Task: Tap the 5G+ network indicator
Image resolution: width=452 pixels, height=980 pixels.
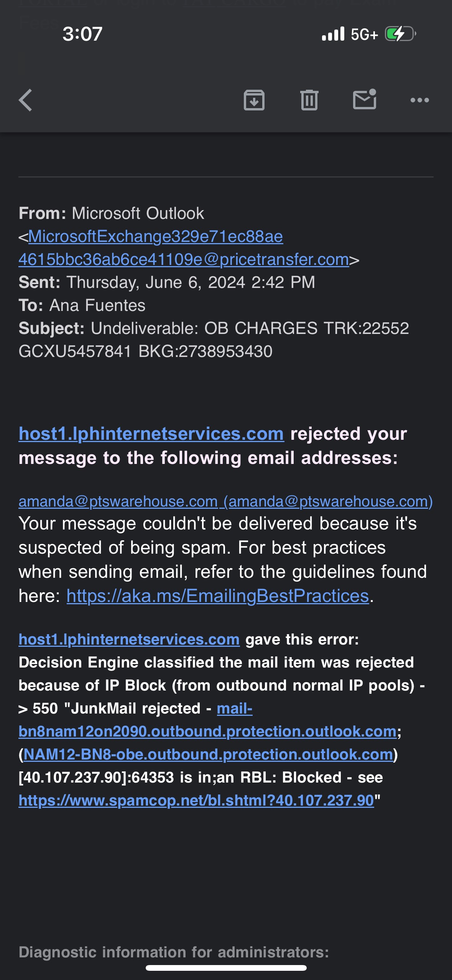Action: click(364, 34)
